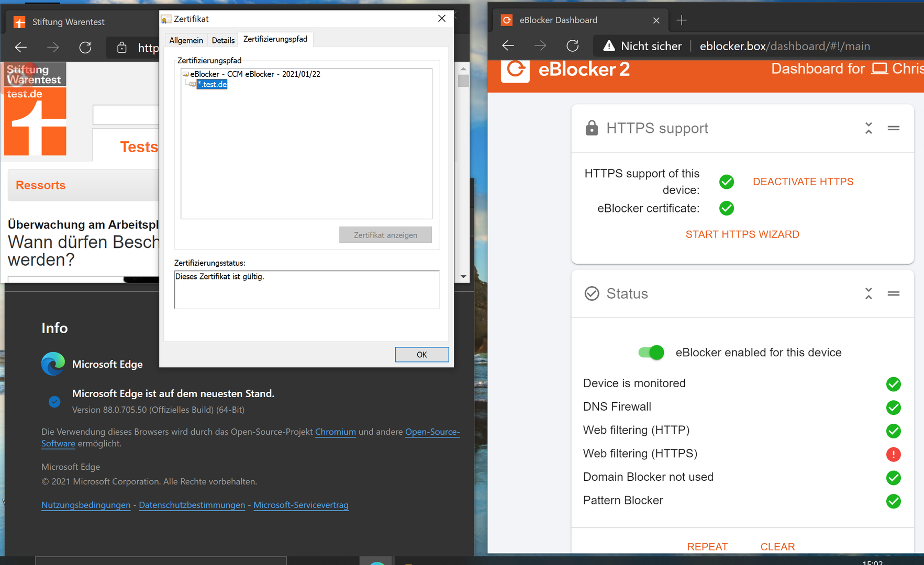Click green check for Device is monitored
This screenshot has height=565, width=924.
click(x=894, y=384)
